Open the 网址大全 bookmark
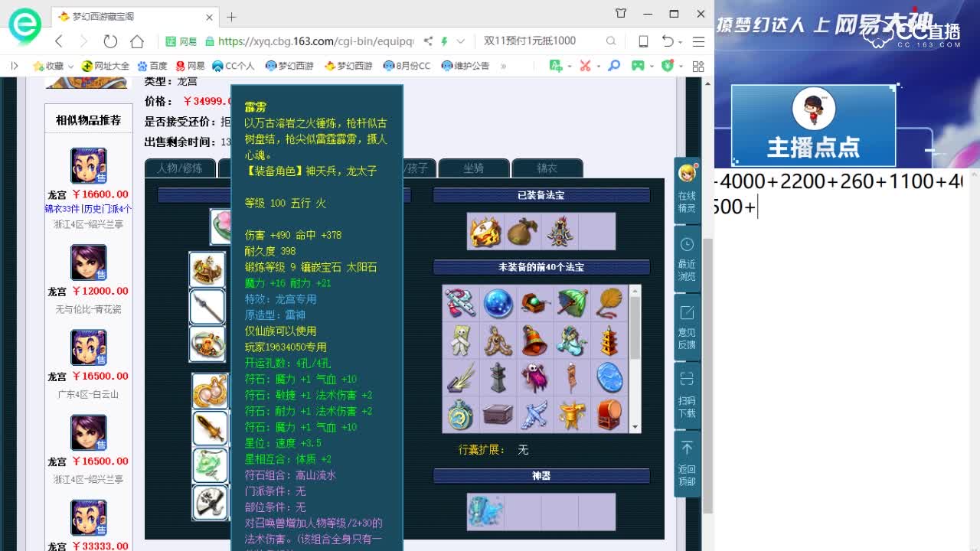The height and width of the screenshot is (551, 980). 106,66
